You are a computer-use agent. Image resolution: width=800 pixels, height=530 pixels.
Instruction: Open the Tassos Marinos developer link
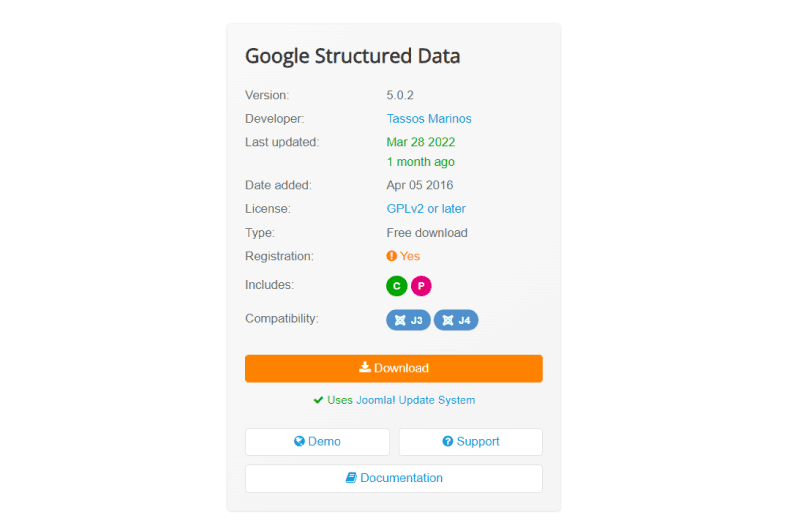[x=429, y=119]
